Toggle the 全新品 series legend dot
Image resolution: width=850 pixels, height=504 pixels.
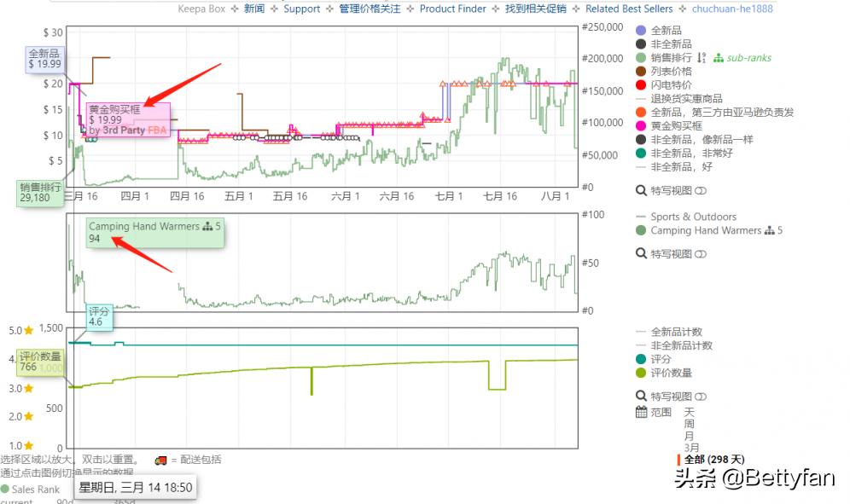tap(641, 31)
